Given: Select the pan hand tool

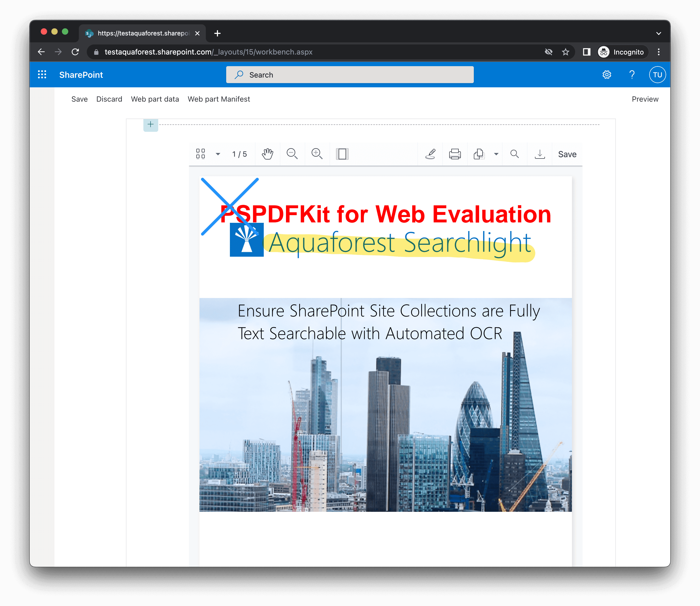Looking at the screenshot, I should [267, 154].
